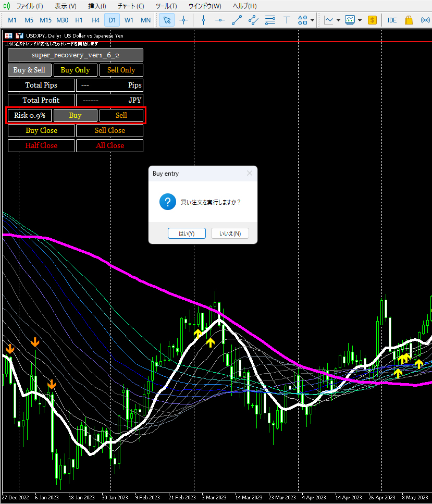Select the cursor arrow tool
The image size is (432, 504).
pyautogui.click(x=167, y=20)
